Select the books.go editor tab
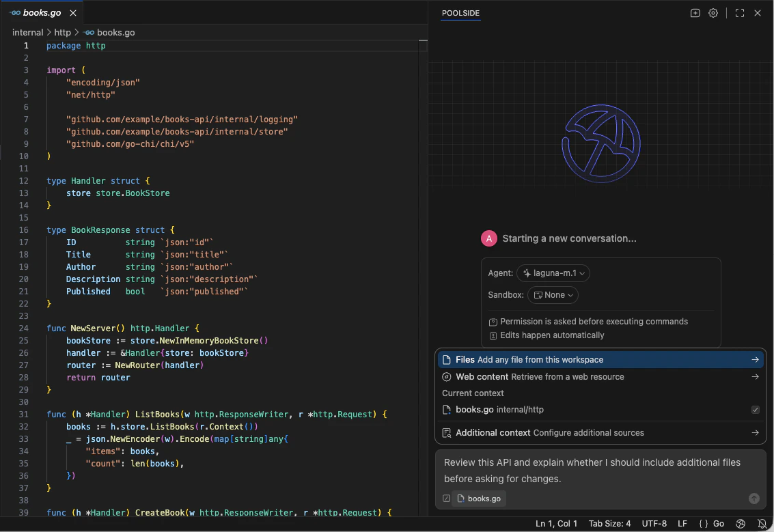 coord(42,13)
